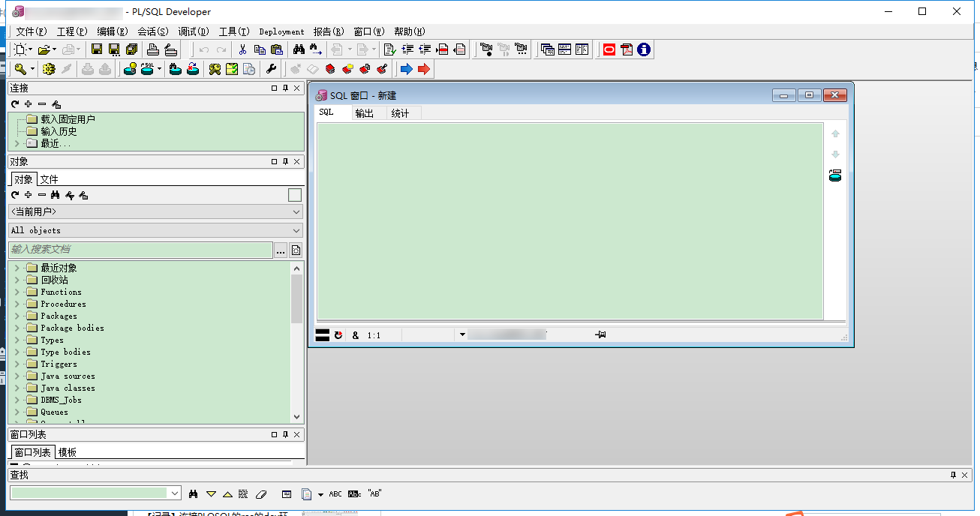Click the Print icon in toolbar
The width and height of the screenshot is (980, 516).
pos(153,49)
